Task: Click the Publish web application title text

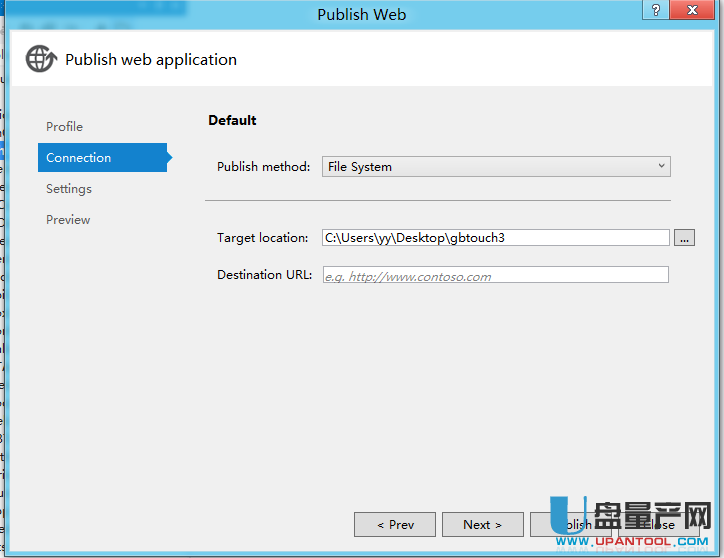Action: 151,60
